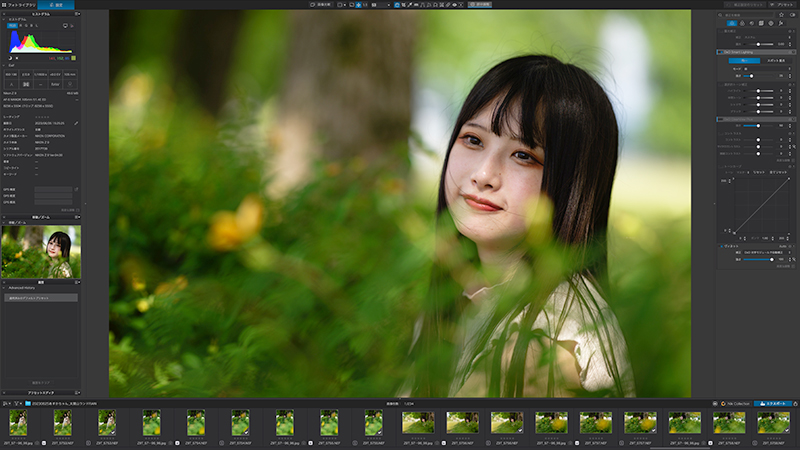Select the first thumbnail in the filmstrip
The height and width of the screenshot is (450, 800).
click(x=18, y=423)
